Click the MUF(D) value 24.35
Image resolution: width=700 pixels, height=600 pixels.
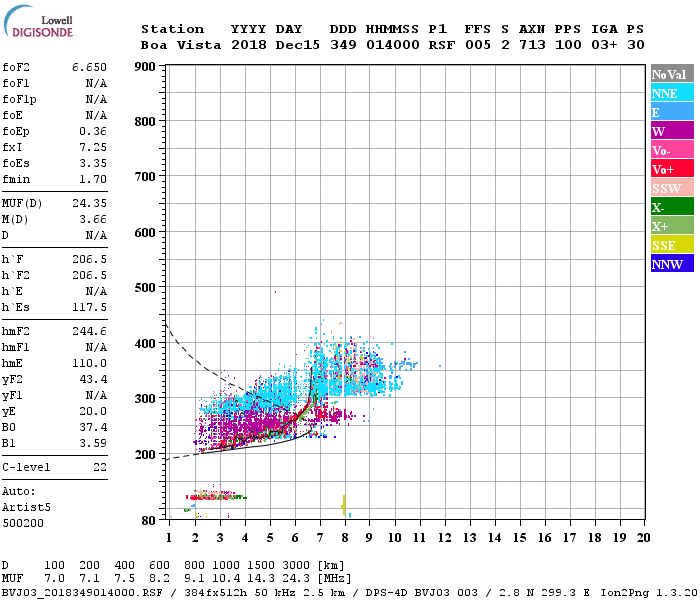coord(89,203)
